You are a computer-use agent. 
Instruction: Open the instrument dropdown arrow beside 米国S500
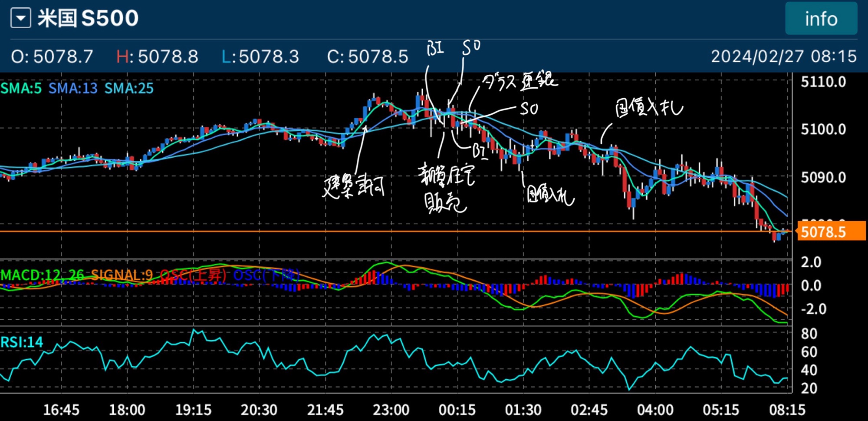point(21,19)
